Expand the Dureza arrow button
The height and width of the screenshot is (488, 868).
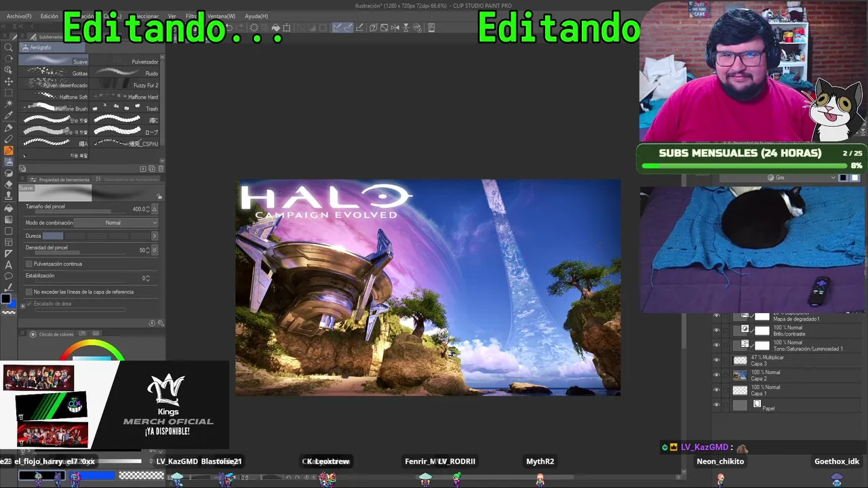pyautogui.click(x=155, y=236)
